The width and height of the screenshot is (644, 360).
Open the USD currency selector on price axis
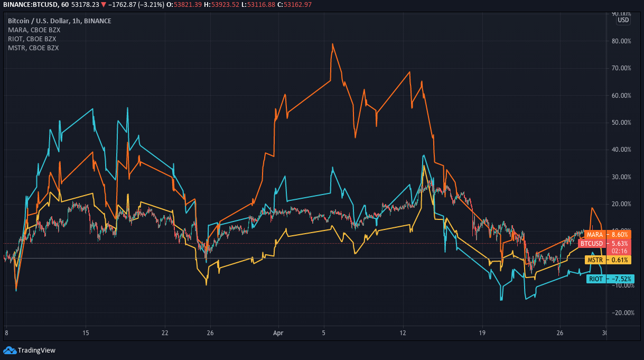[x=623, y=20]
